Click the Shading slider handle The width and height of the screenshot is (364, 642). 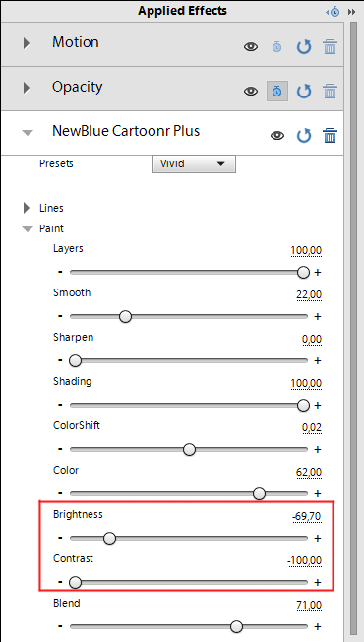click(x=303, y=406)
